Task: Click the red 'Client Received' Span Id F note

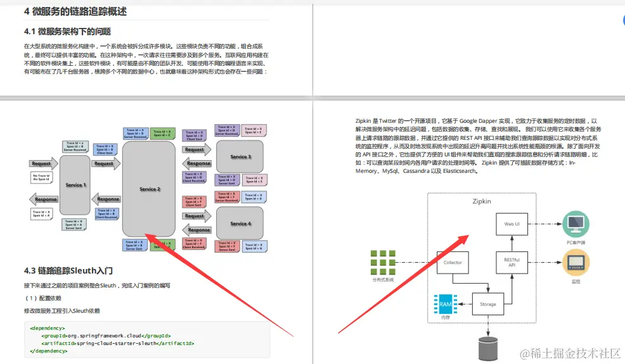Action: (x=194, y=244)
